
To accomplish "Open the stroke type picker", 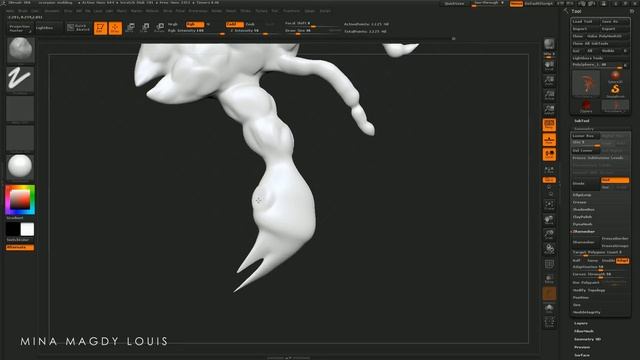I will pos(20,80).
